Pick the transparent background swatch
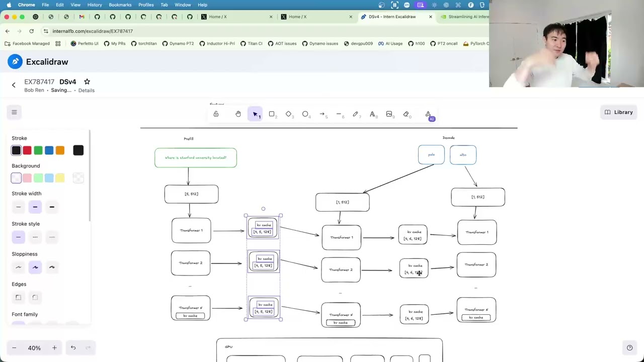The image size is (644, 362). point(16,178)
